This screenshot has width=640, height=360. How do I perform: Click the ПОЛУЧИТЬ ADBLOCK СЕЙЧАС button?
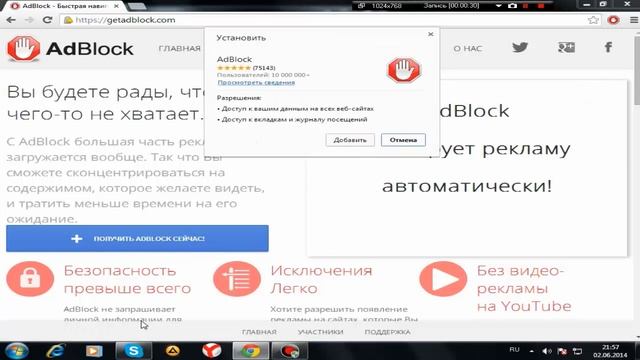click(137, 238)
